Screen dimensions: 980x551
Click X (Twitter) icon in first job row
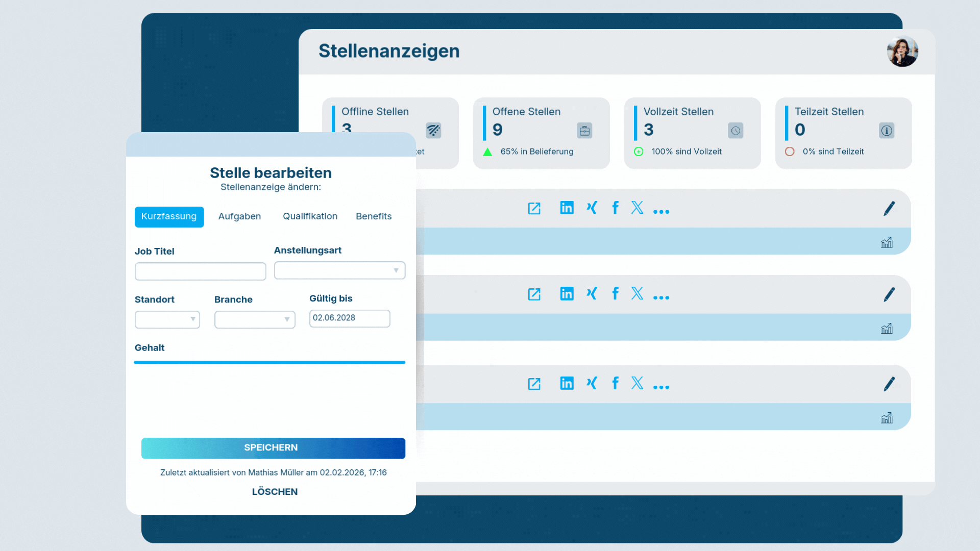637,208
